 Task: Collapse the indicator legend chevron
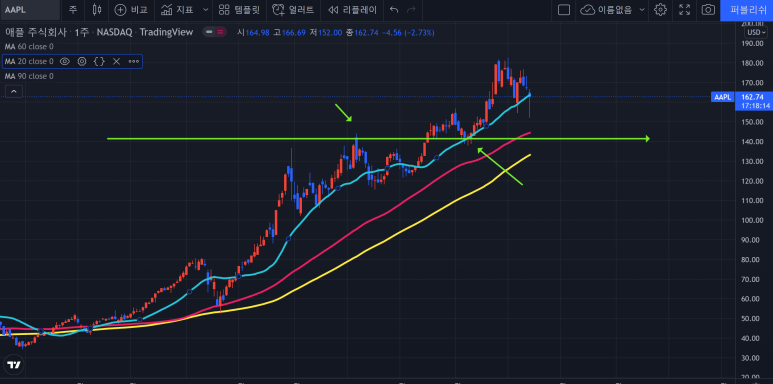[x=14, y=91]
